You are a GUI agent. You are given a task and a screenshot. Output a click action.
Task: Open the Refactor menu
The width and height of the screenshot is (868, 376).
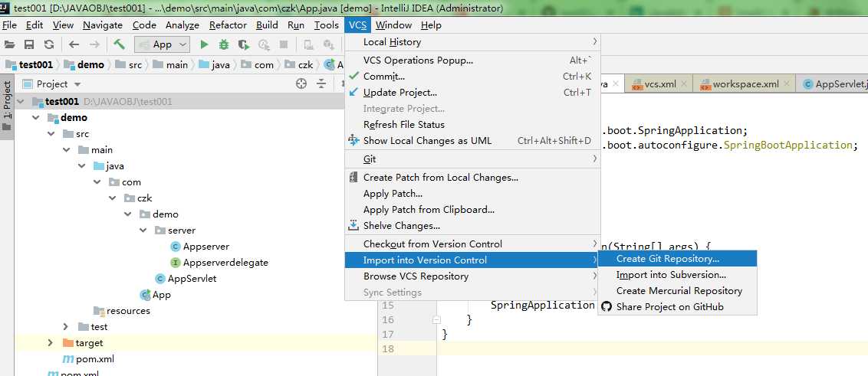[228, 25]
